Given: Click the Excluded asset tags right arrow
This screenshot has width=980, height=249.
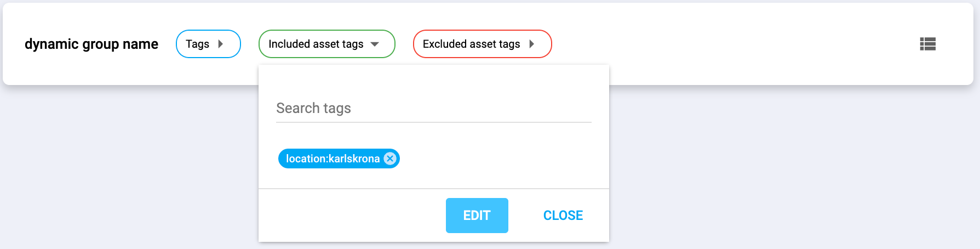Looking at the screenshot, I should [x=531, y=44].
